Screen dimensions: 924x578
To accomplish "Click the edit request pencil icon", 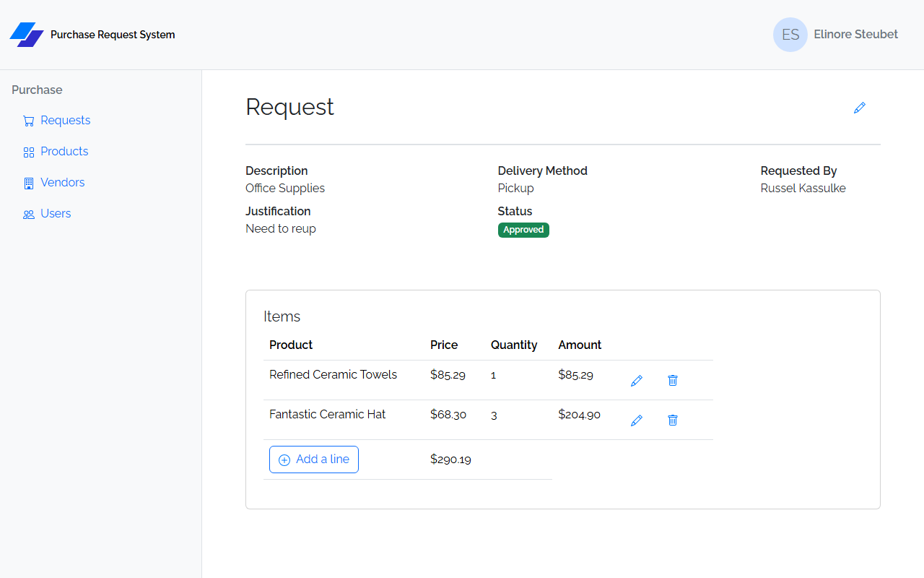I will click(x=859, y=108).
